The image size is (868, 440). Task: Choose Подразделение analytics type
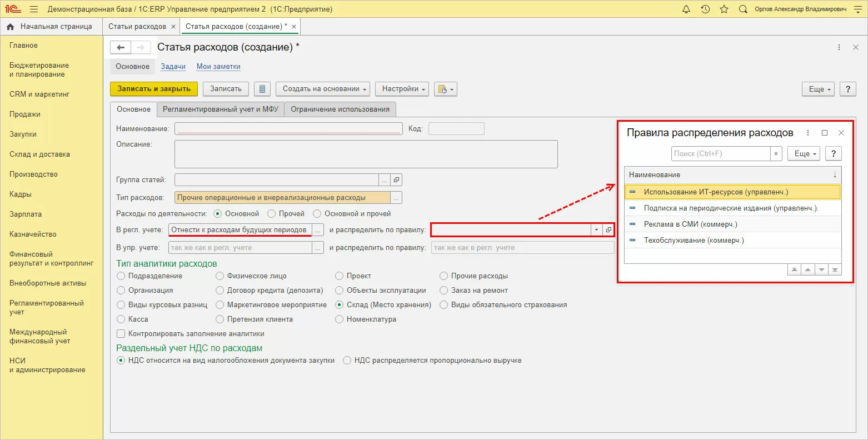pyautogui.click(x=121, y=276)
